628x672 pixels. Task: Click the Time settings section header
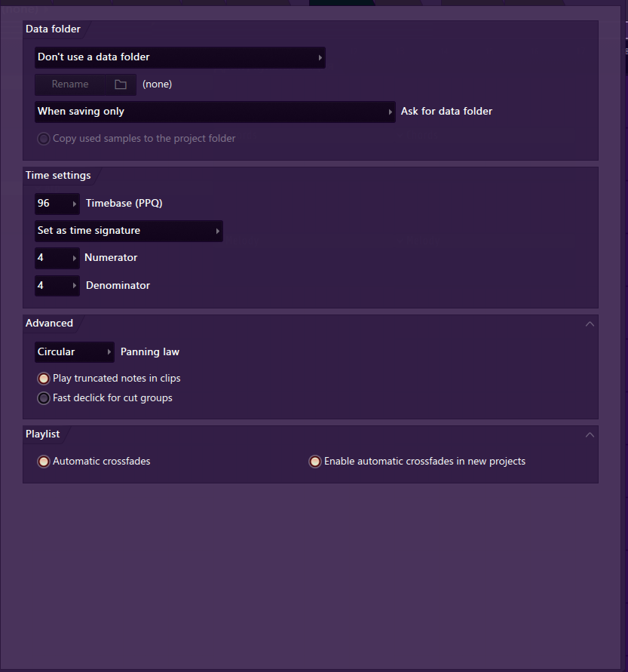coord(58,176)
